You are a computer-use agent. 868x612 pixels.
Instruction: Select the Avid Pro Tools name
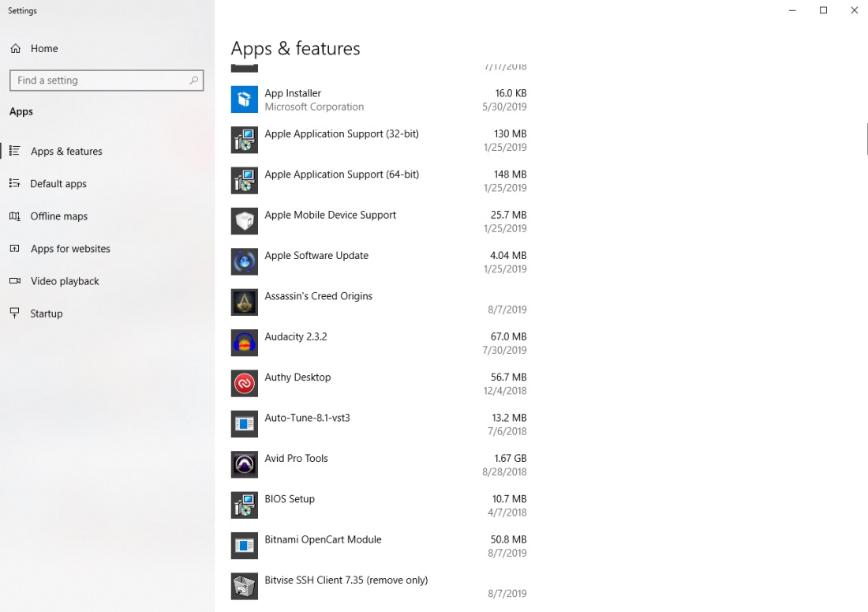(296, 458)
